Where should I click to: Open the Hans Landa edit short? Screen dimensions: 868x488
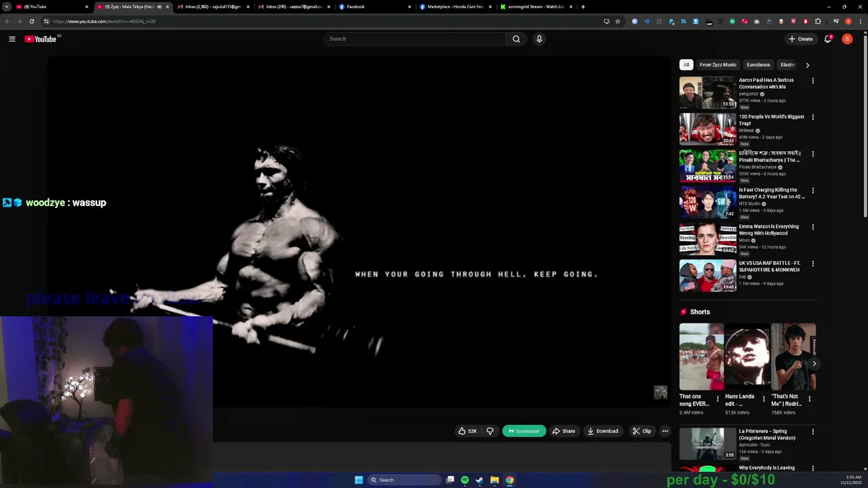pyautogui.click(x=747, y=357)
